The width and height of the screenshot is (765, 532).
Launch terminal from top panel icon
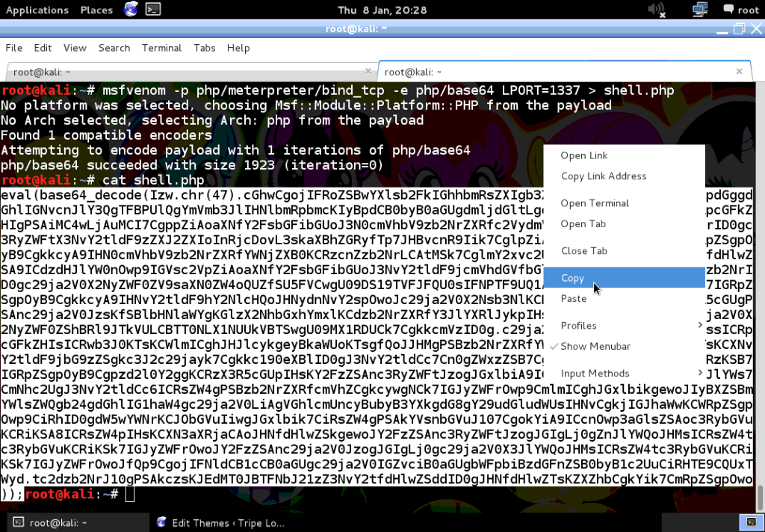[153, 9]
